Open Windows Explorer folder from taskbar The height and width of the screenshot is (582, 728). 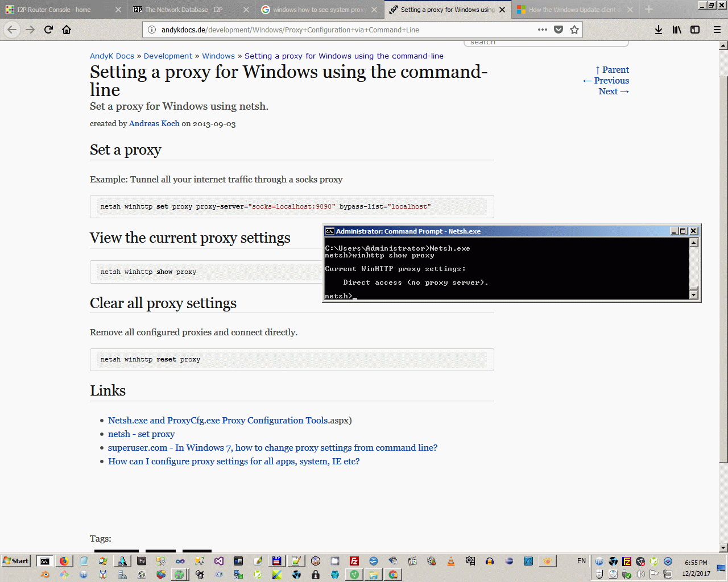373,575
